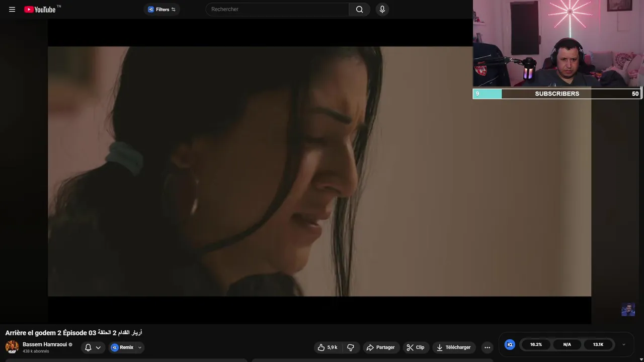Image resolution: width=644 pixels, height=362 pixels.
Task: Click the blue IQ badge icon
Action: point(510,344)
